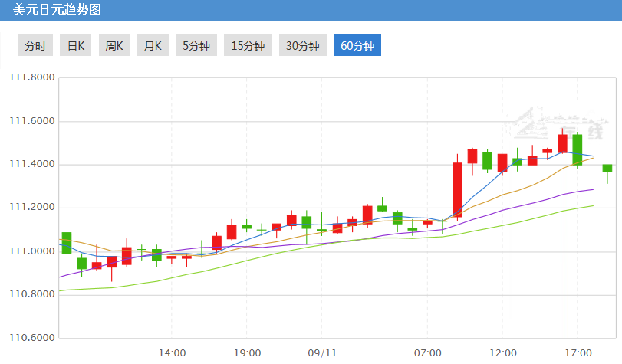The height and width of the screenshot is (364, 622).
Task: Click the last green candle at far right
Action: click(607, 168)
